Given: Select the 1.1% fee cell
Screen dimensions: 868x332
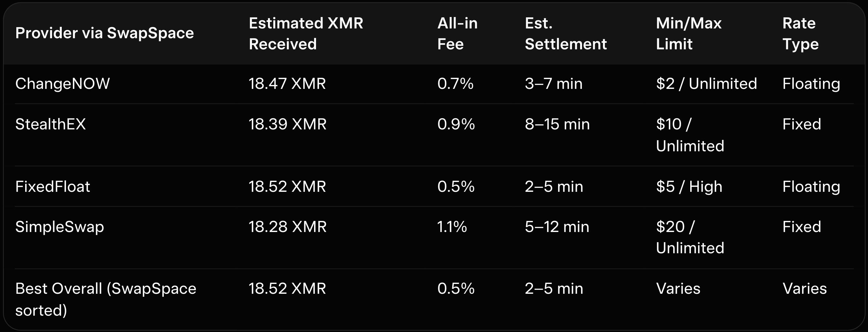Looking at the screenshot, I should pos(452,227).
